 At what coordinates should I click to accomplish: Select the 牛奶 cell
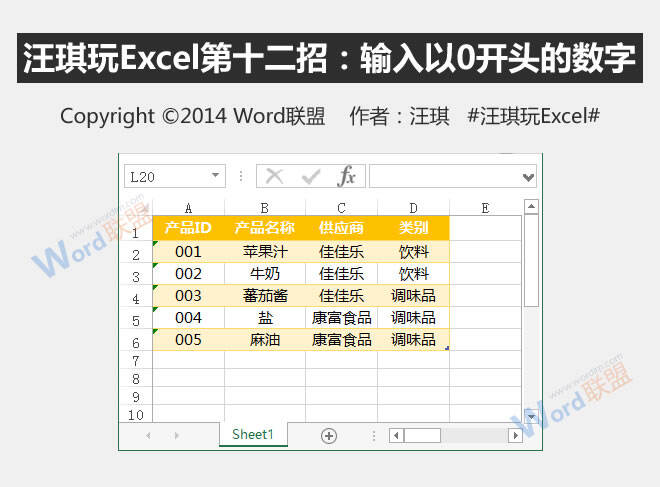pyautogui.click(x=265, y=274)
